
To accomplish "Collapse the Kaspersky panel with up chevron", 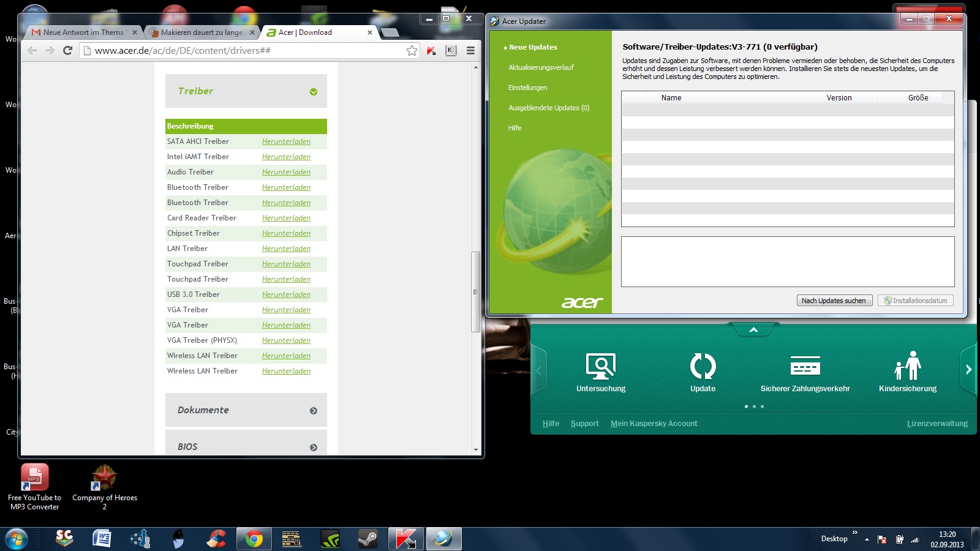I will 753,330.
